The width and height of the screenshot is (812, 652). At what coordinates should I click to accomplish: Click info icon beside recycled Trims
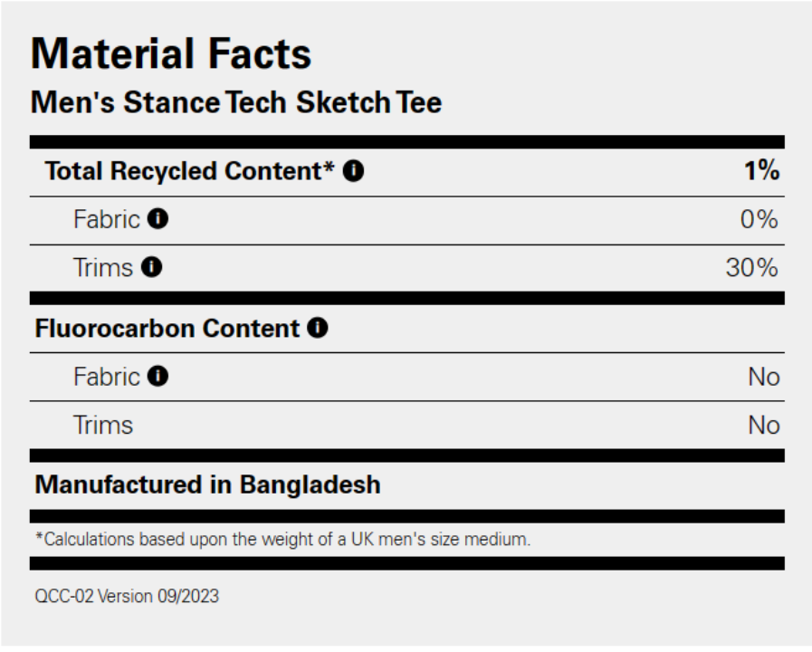152,267
